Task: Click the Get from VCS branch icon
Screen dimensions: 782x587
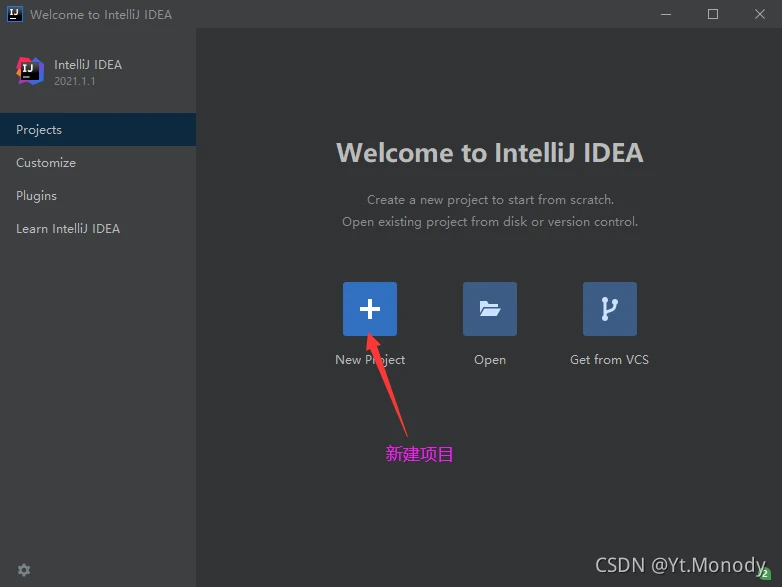Action: coord(609,309)
